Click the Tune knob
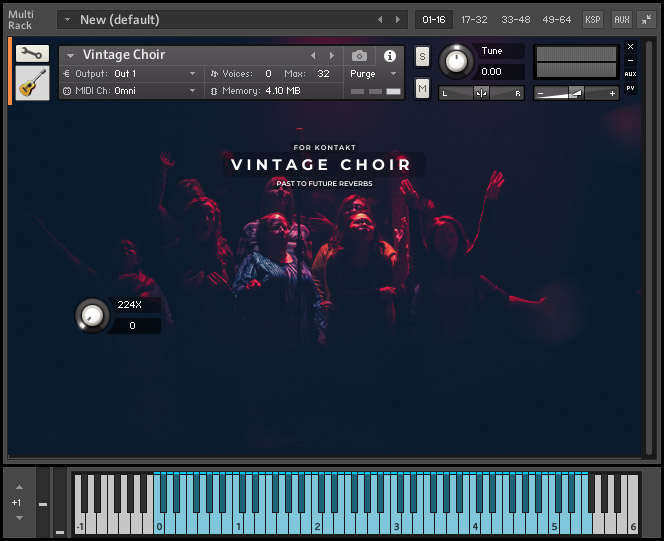 click(x=456, y=61)
